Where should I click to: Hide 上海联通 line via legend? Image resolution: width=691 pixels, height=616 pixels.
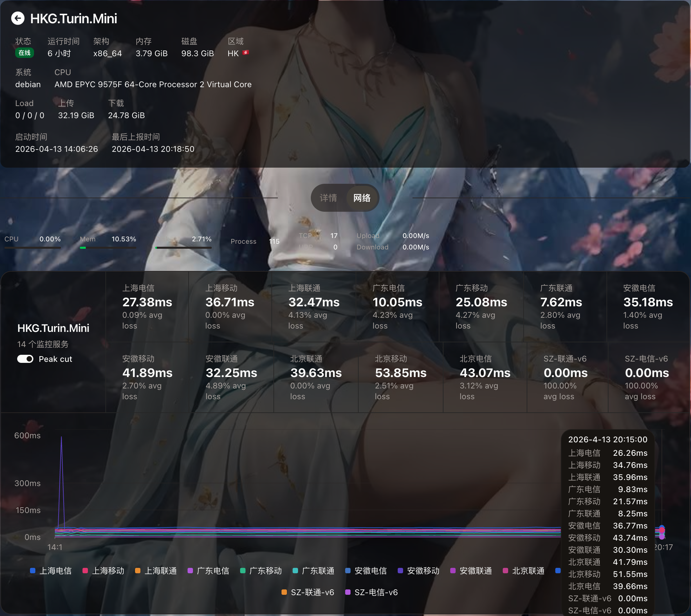pos(138,571)
